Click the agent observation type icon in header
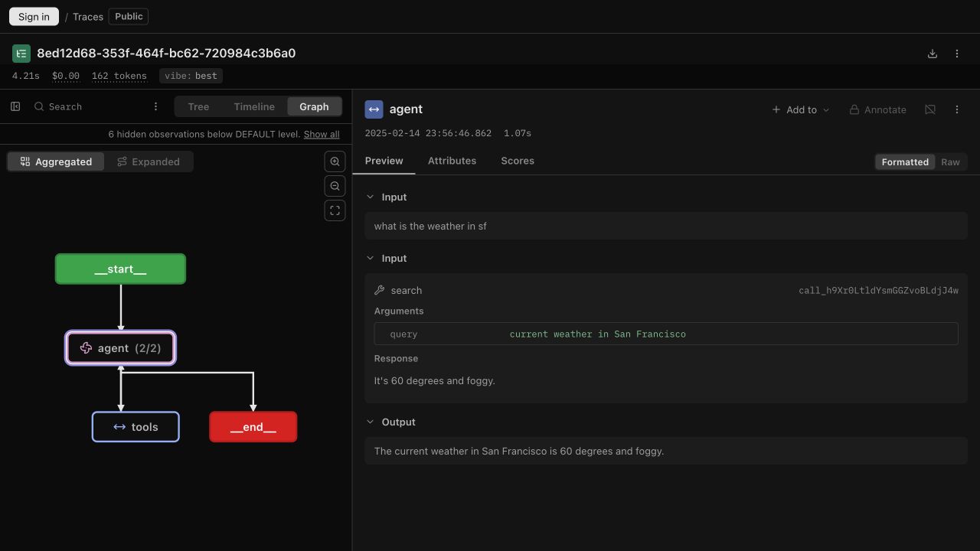The height and width of the screenshot is (551, 980). click(374, 109)
